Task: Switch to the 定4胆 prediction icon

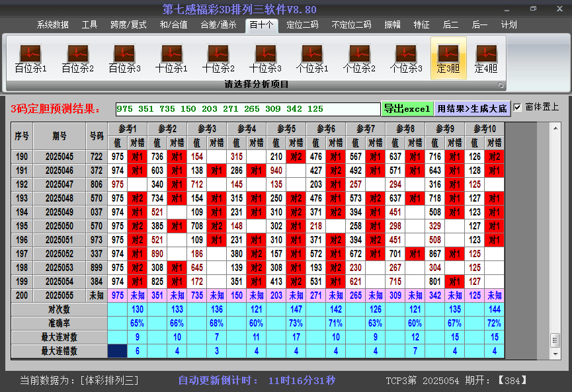Action: (486, 58)
